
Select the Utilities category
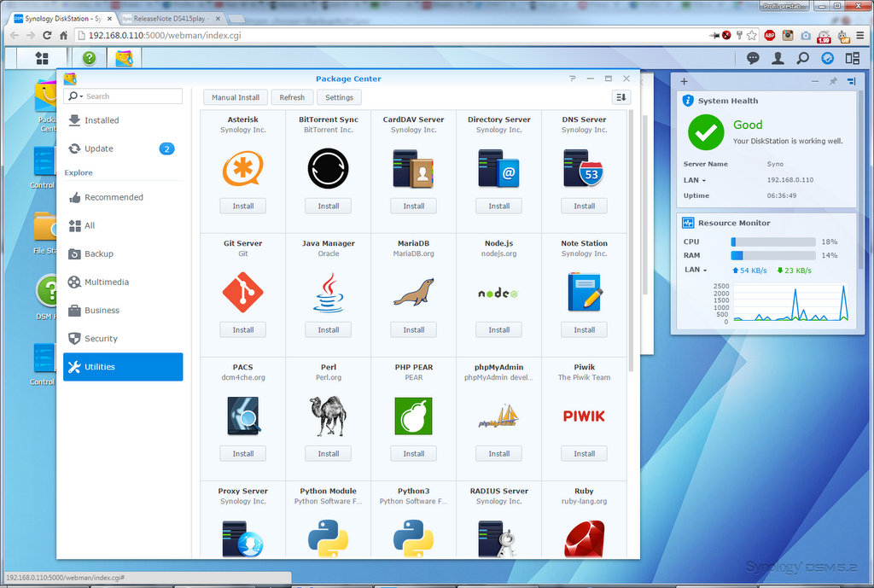pyautogui.click(x=123, y=367)
